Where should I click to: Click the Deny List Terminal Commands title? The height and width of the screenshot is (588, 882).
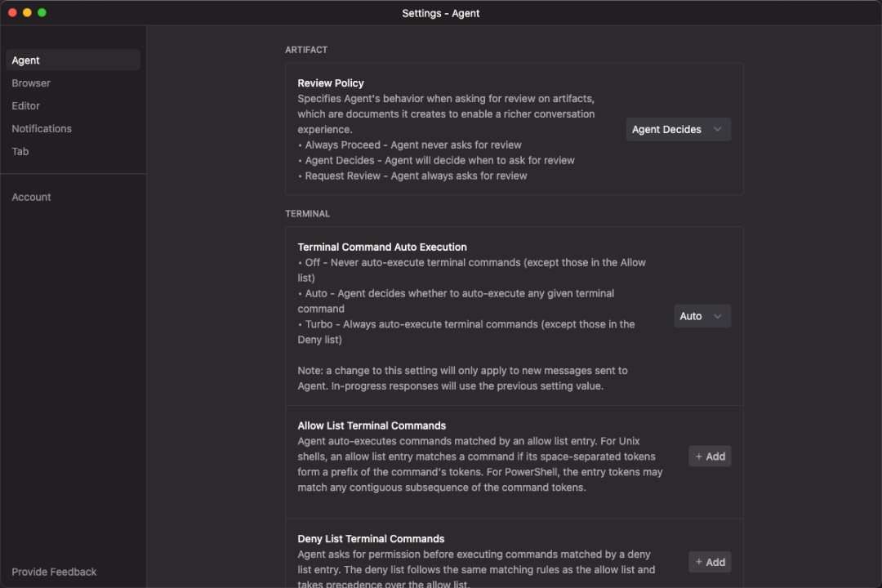coord(371,539)
